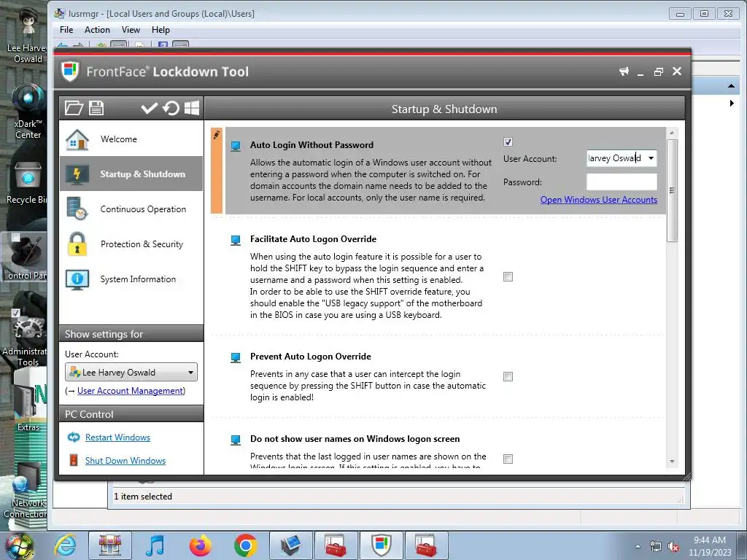The height and width of the screenshot is (560, 747).
Task: Click the Restart Windows arrows icon
Action: pos(74,437)
